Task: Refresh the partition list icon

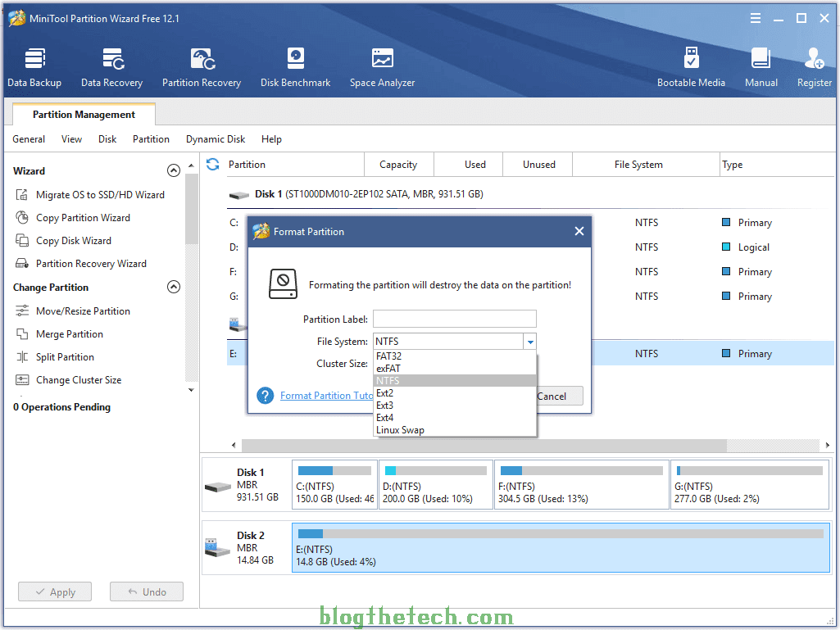Action: [x=213, y=165]
